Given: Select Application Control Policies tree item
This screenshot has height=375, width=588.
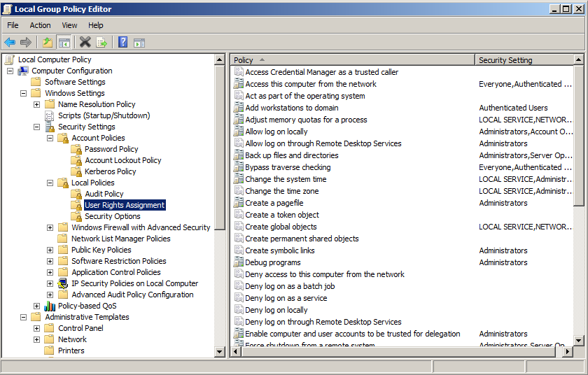Looking at the screenshot, I should point(116,272).
